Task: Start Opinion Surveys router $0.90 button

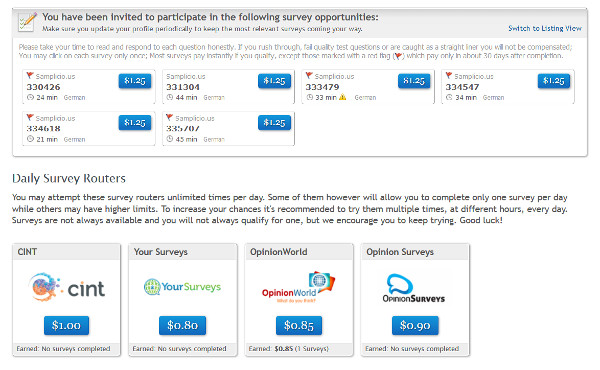Action: (415, 326)
